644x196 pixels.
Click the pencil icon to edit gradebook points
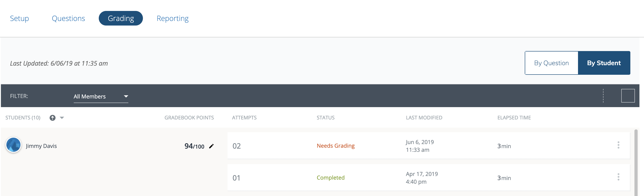(x=211, y=146)
